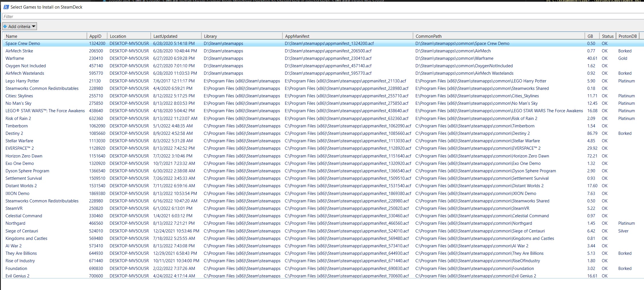This screenshot has width=644, height=290.
Task: Select LEGO STAR WARS The Force Awakens name
Action: tap(45, 111)
